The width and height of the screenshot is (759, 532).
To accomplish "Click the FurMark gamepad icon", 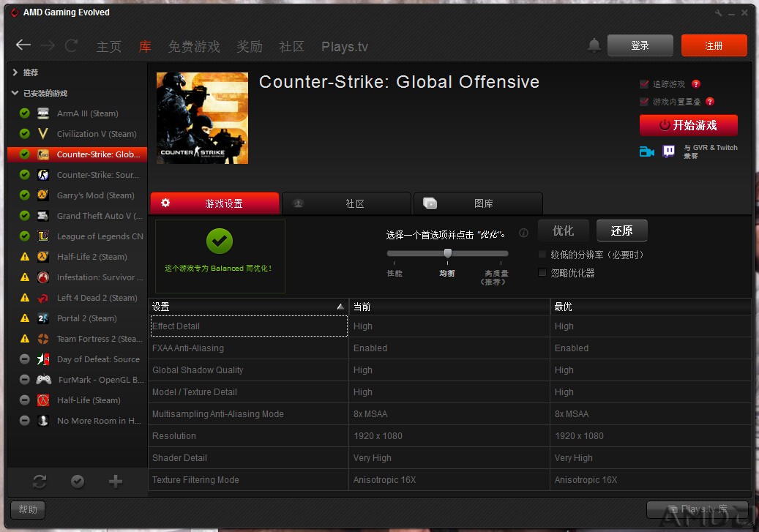I will 44,380.
